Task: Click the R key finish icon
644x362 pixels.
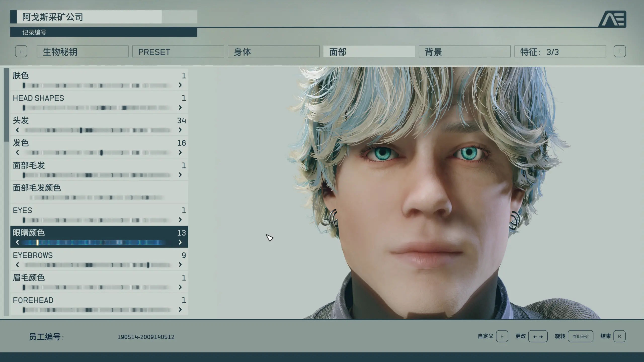Action: [x=619, y=336]
